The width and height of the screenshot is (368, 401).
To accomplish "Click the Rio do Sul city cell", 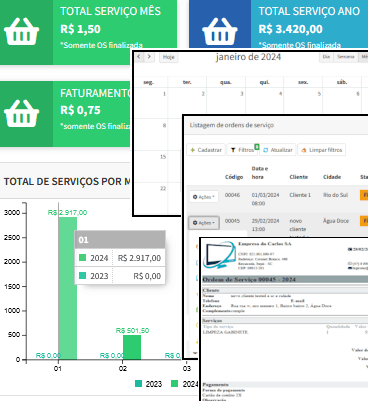I will pos(335,195).
